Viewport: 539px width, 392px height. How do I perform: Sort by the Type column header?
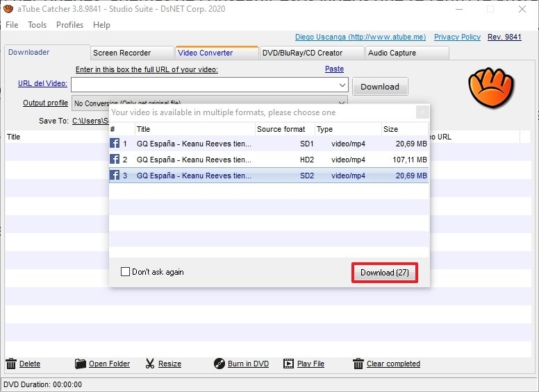[348, 129]
